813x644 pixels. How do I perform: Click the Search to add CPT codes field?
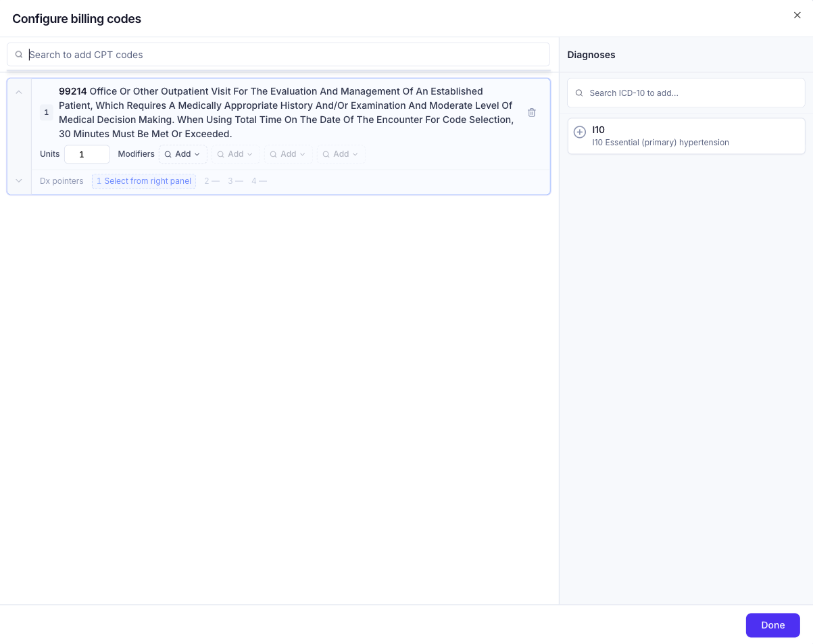coord(278,55)
